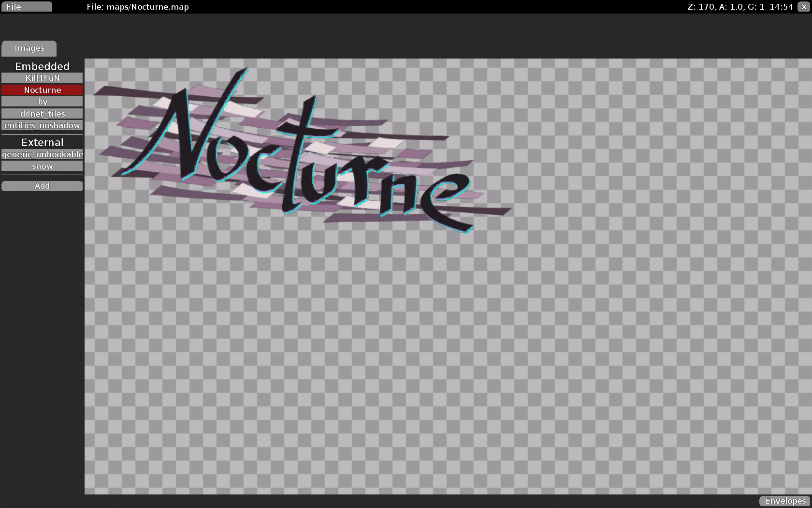Image resolution: width=812 pixels, height=508 pixels.
Task: Open the Images panel selector
Action: point(29,48)
